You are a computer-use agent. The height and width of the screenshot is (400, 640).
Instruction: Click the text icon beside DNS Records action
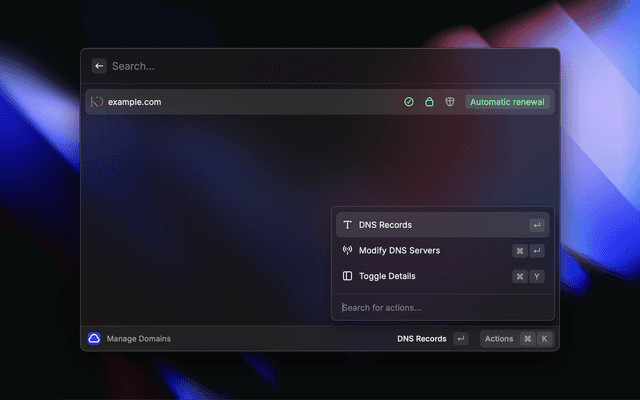point(347,225)
